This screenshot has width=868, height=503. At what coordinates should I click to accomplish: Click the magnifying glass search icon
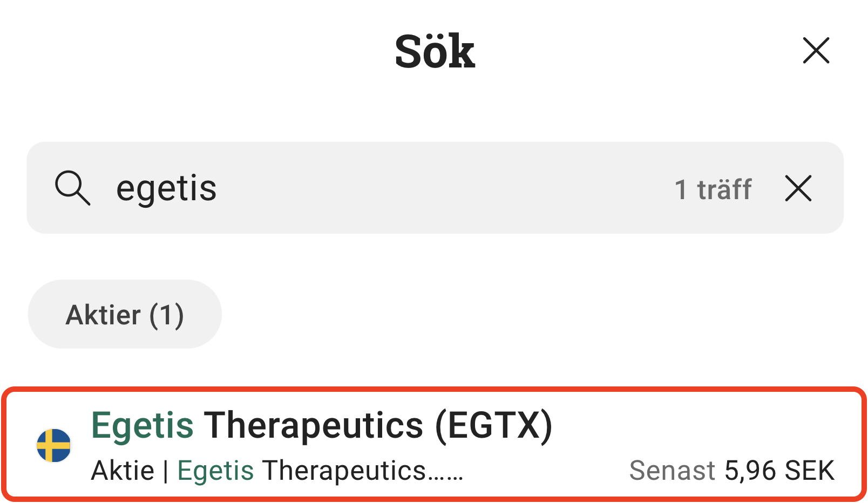[72, 188]
